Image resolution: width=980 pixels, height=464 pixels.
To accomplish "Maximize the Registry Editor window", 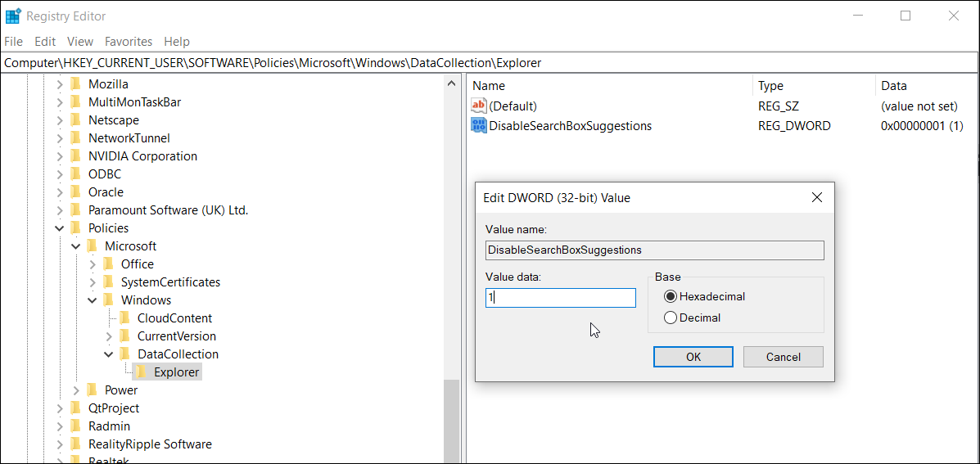I will click(905, 16).
